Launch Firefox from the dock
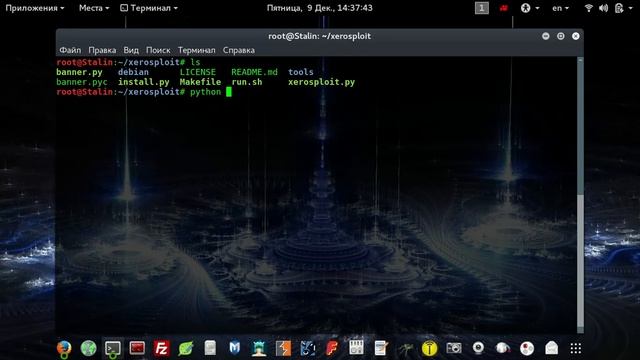640x360 pixels. [x=64, y=348]
